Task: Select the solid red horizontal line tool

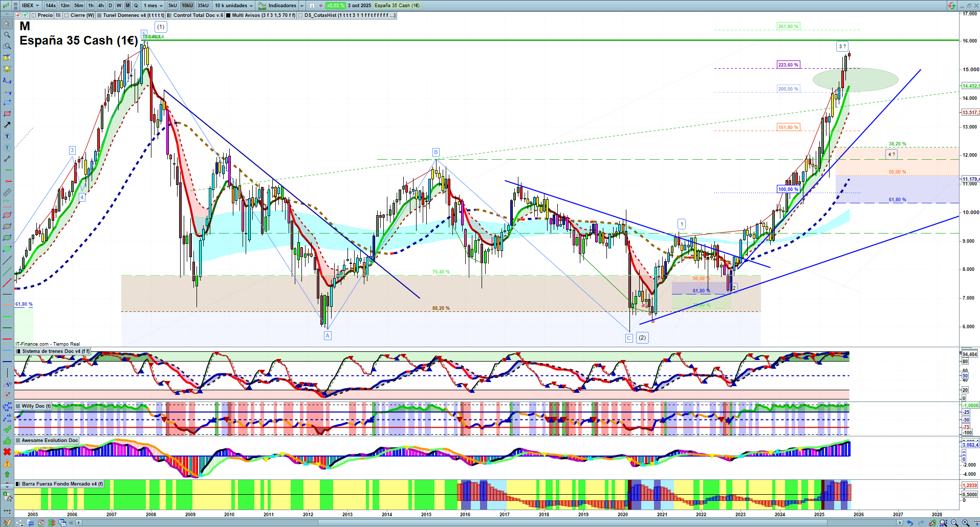Action: [x=7, y=339]
